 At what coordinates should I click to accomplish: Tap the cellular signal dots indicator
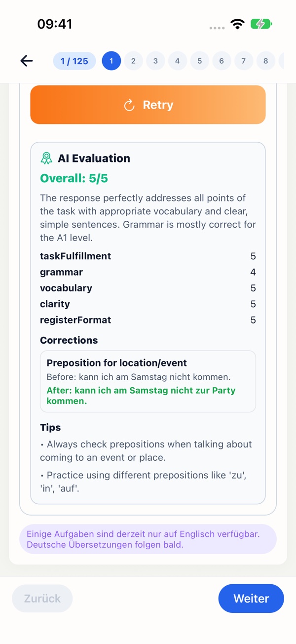217,28
